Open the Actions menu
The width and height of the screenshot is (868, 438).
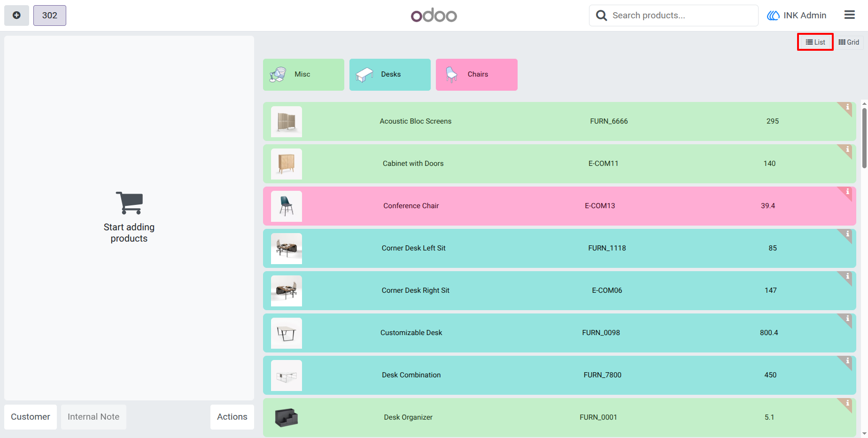click(232, 417)
